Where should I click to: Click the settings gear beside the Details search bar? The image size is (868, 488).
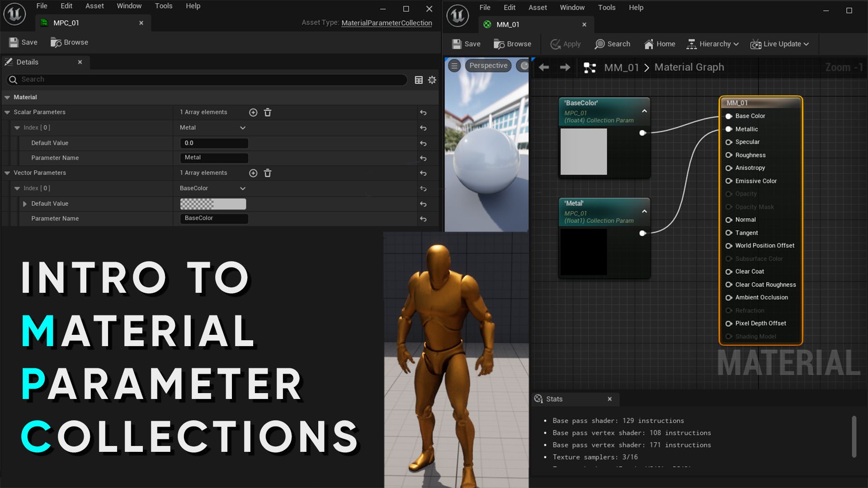coord(432,80)
